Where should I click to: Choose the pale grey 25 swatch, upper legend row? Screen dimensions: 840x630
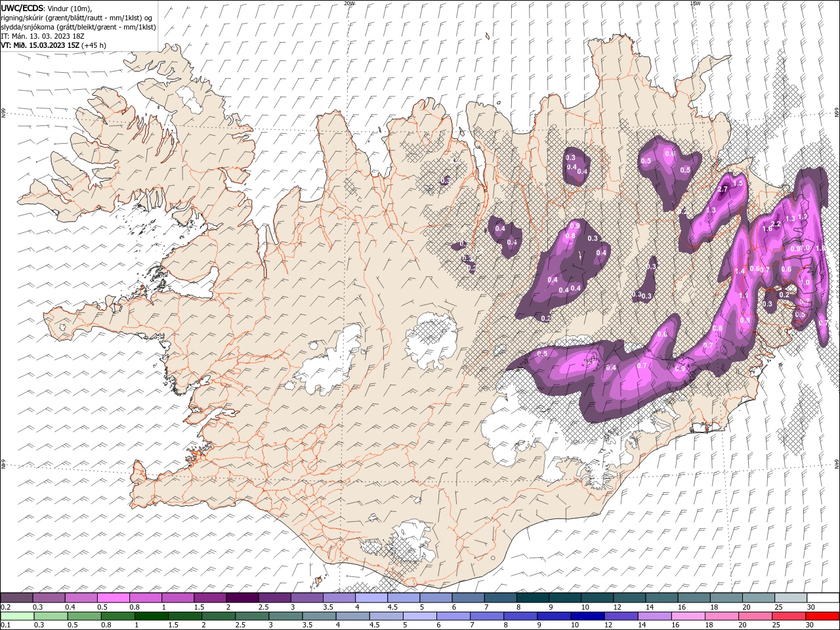point(790,598)
